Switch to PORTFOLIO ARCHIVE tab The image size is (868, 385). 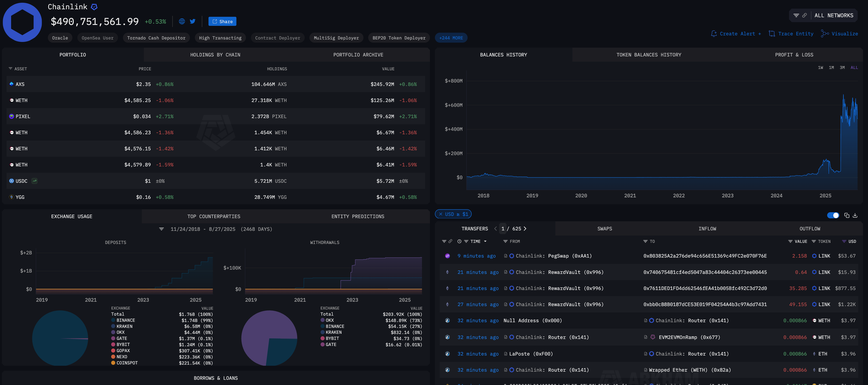coord(358,55)
